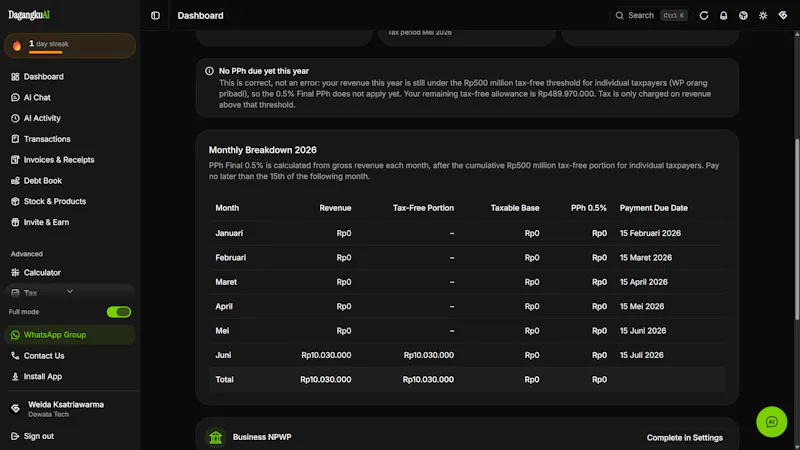Click the Transactions sidebar icon
This screenshot has width=800, height=450.
pyautogui.click(x=15, y=139)
